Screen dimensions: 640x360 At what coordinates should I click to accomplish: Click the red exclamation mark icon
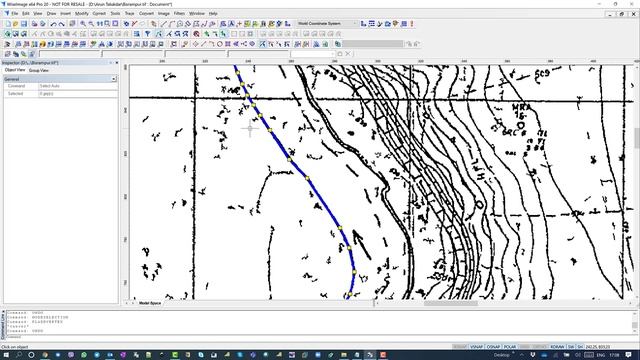point(412,24)
